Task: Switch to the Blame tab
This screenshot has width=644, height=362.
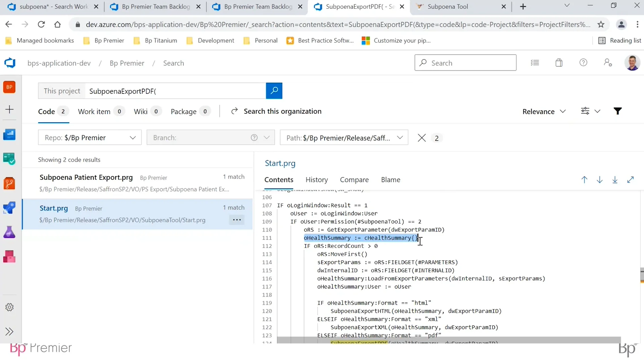Action: 390,180
